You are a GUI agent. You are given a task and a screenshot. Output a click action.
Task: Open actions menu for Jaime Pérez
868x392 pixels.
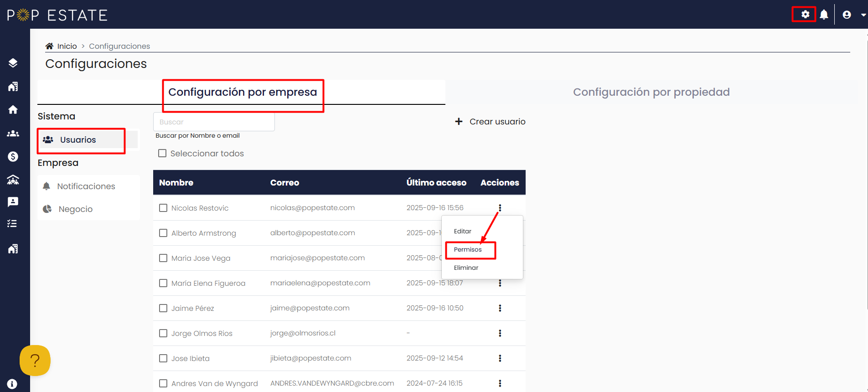click(500, 308)
